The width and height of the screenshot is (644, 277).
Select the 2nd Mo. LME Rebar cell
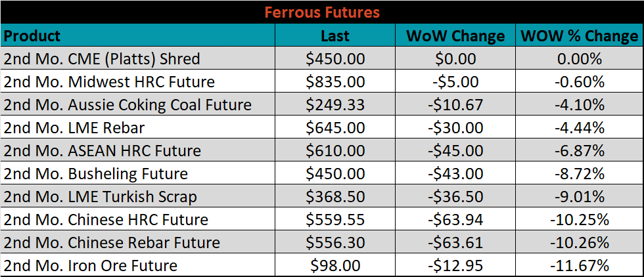pyautogui.click(x=138, y=127)
